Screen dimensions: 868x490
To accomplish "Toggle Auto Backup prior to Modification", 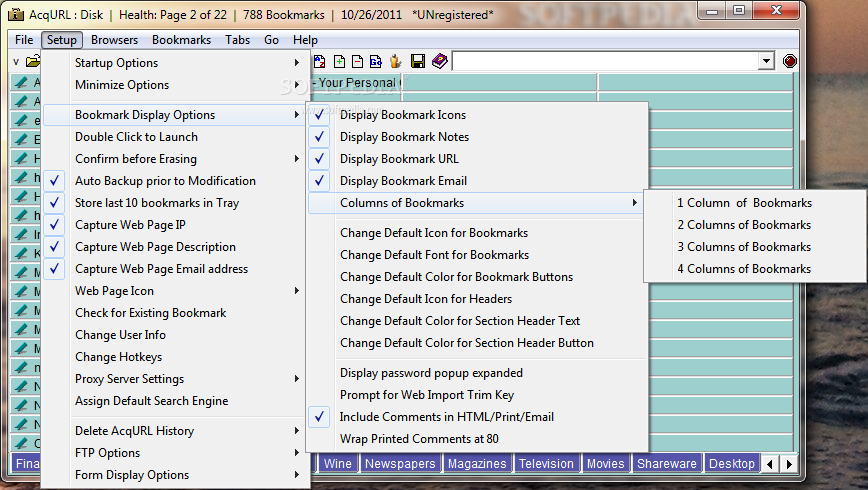I will tap(174, 181).
